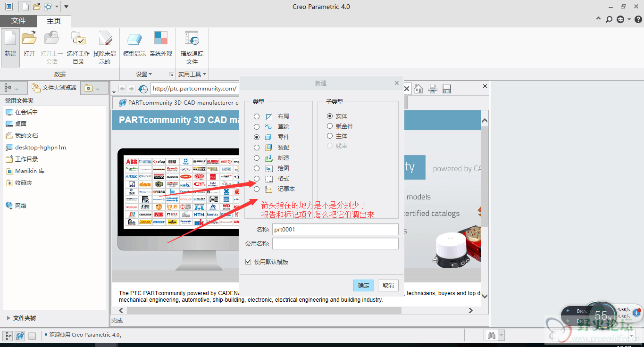644x347 pixels.
Task: Click the 名称 input field with prt0001
Action: click(x=335, y=230)
